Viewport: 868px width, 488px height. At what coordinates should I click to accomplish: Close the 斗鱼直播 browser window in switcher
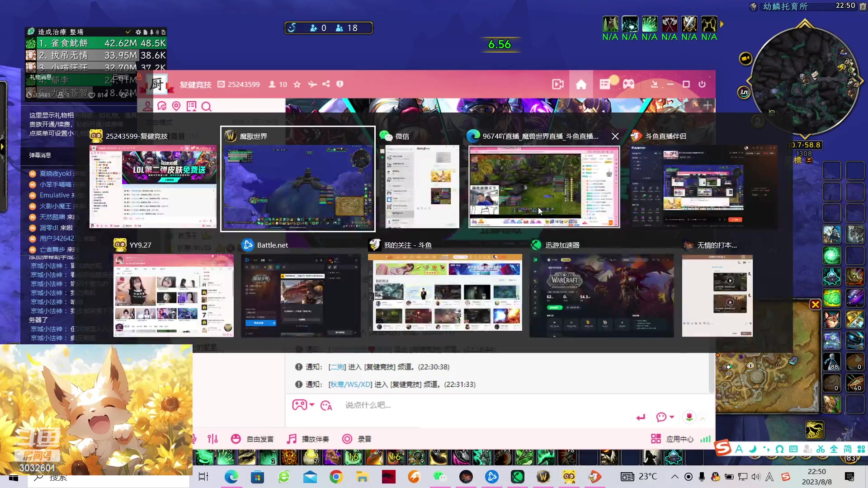point(615,136)
